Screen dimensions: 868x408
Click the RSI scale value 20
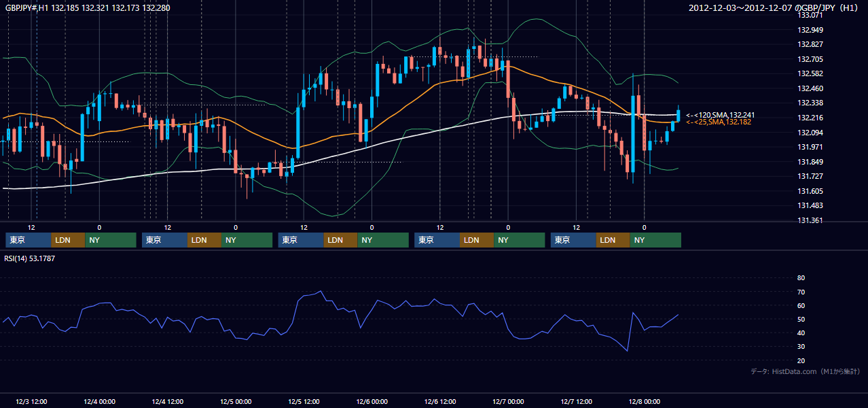click(x=801, y=360)
